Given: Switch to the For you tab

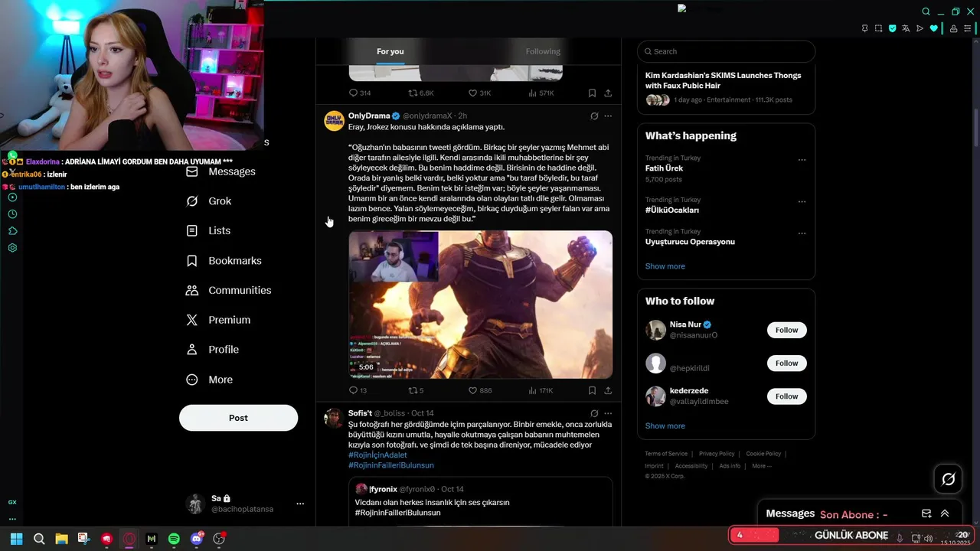Looking at the screenshot, I should coord(390,51).
